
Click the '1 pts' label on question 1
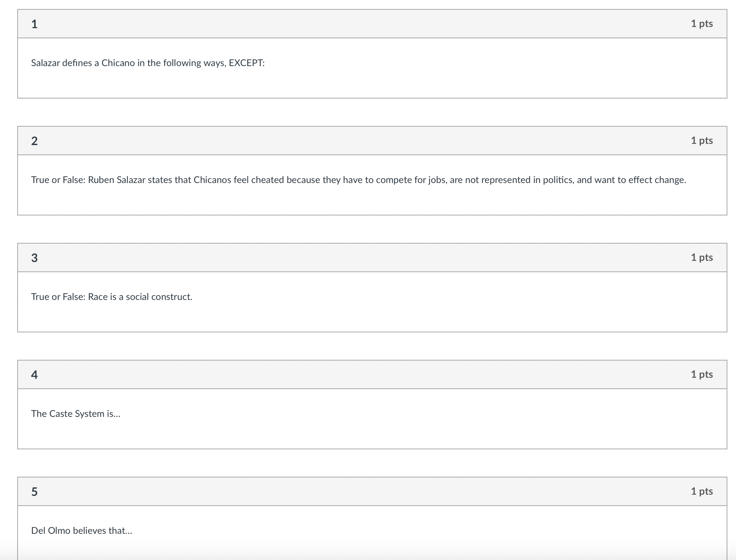[x=702, y=24]
